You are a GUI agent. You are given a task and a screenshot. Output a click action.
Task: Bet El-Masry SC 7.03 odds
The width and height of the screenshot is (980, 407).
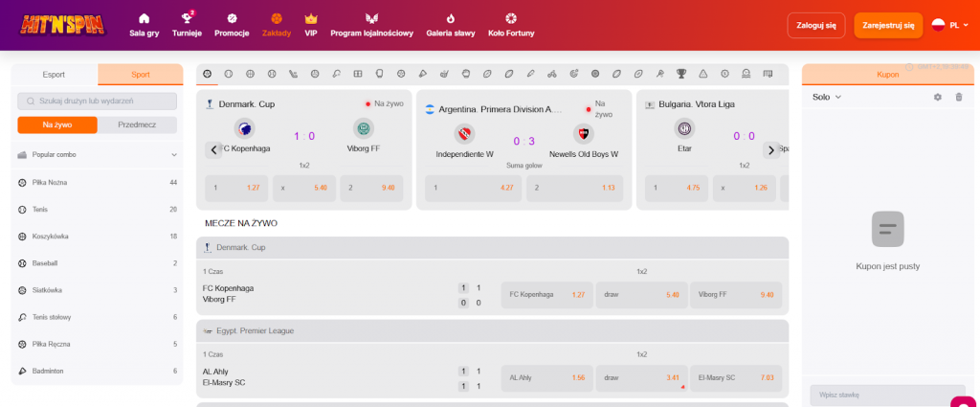(x=736, y=377)
